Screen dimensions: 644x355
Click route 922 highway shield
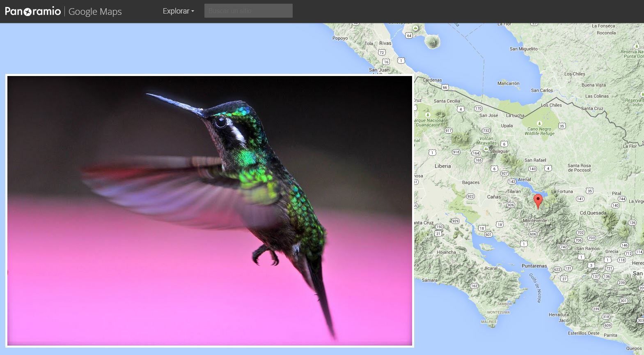(x=470, y=196)
